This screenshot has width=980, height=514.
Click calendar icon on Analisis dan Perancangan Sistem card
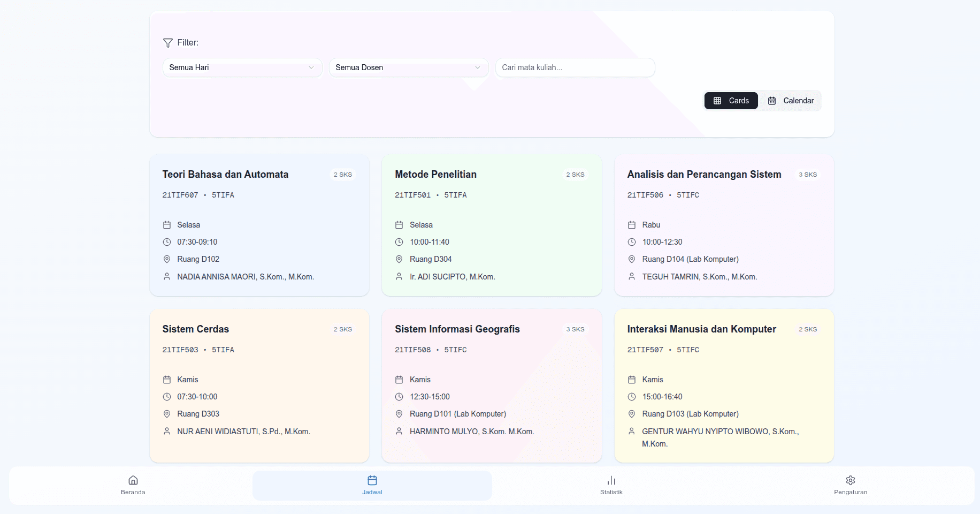pos(632,225)
